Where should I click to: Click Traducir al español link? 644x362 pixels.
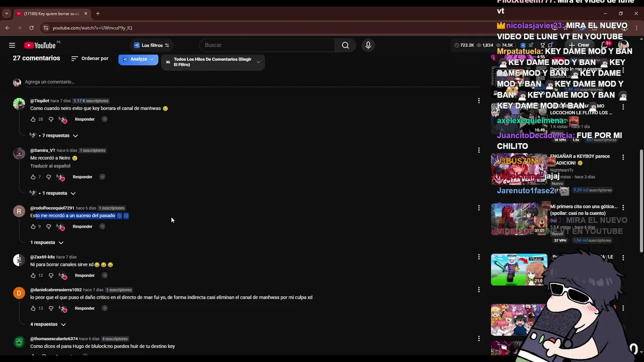[x=50, y=166]
